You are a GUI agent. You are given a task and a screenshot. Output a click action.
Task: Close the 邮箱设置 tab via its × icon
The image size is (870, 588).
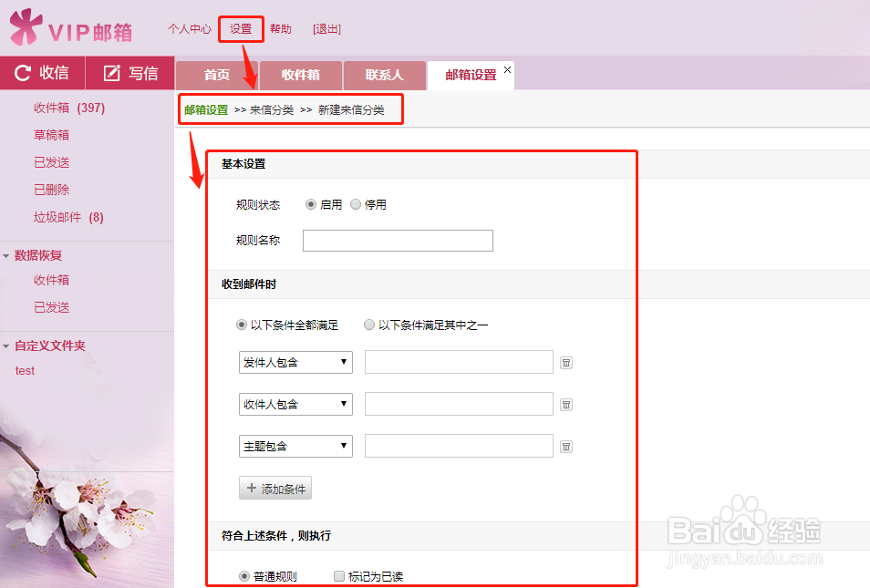tap(507, 67)
